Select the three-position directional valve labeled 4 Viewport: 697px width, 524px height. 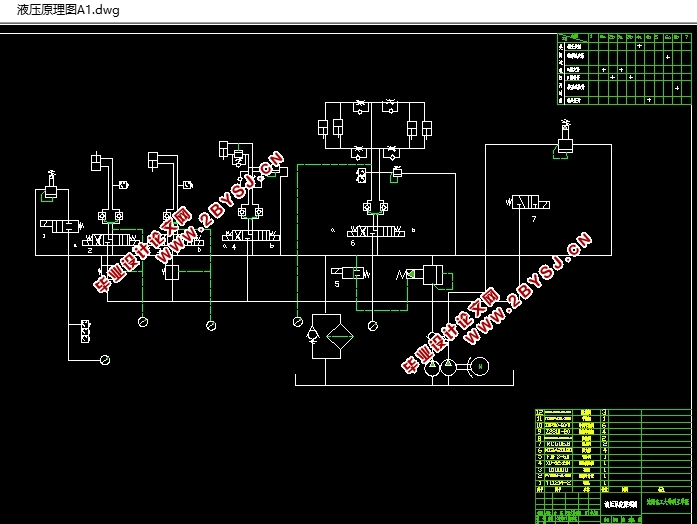click(x=251, y=235)
